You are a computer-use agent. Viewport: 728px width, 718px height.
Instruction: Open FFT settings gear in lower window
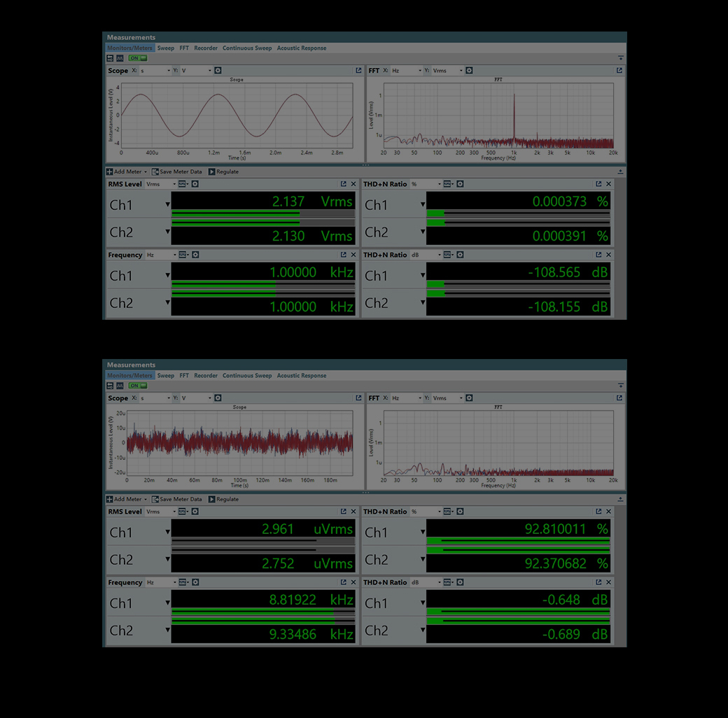[469, 398]
